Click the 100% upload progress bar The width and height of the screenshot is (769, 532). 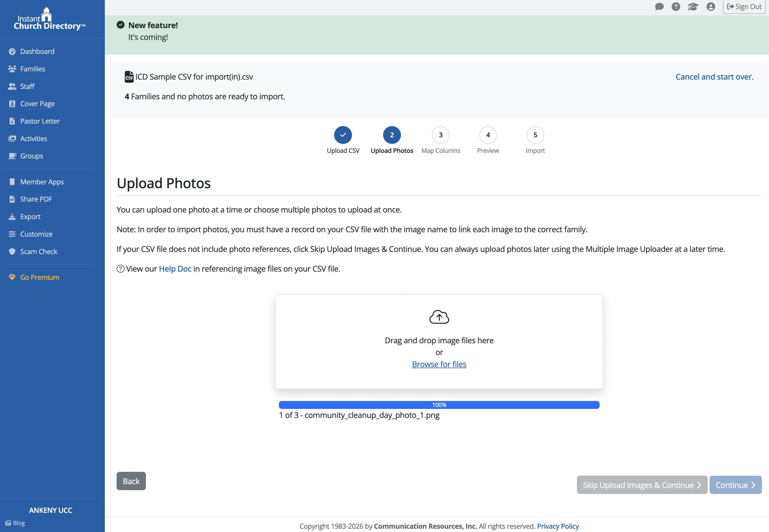click(439, 405)
